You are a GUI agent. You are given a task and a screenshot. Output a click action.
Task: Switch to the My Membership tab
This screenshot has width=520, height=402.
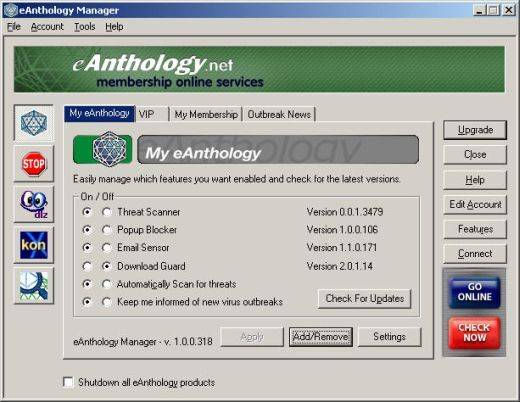tap(206, 115)
